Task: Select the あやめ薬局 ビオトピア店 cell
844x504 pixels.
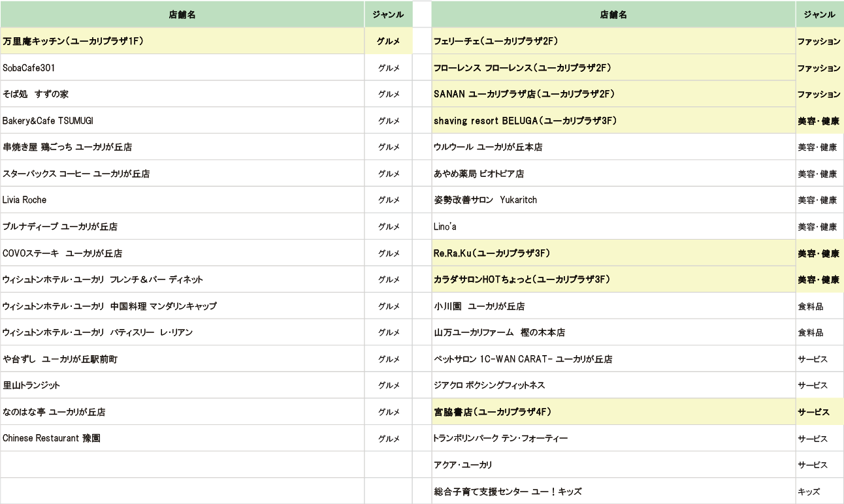Action: (x=613, y=174)
